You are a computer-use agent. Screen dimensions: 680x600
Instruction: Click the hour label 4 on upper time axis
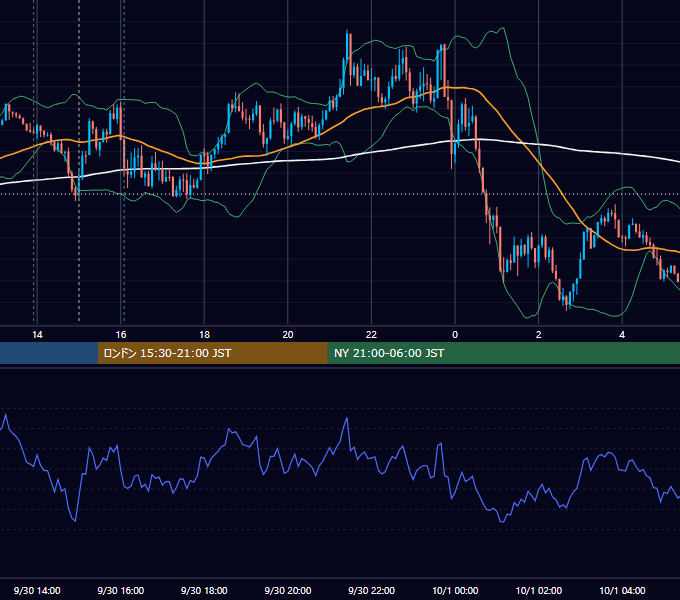pyautogui.click(x=622, y=335)
